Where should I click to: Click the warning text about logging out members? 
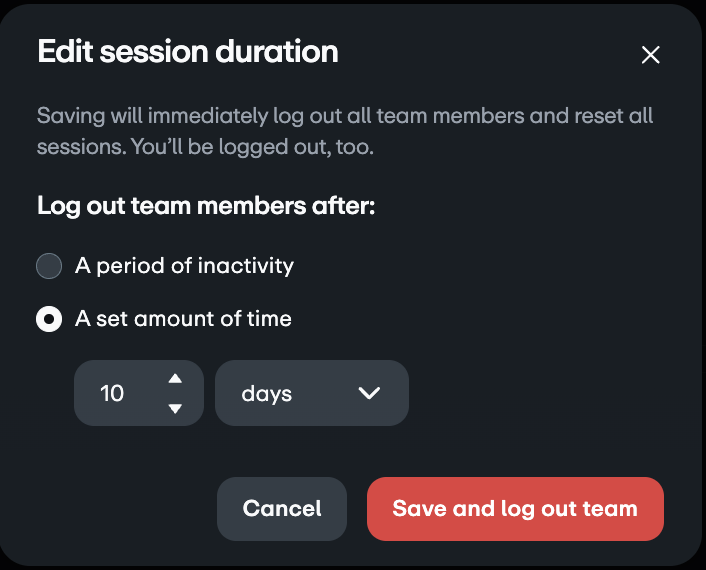tap(345, 116)
